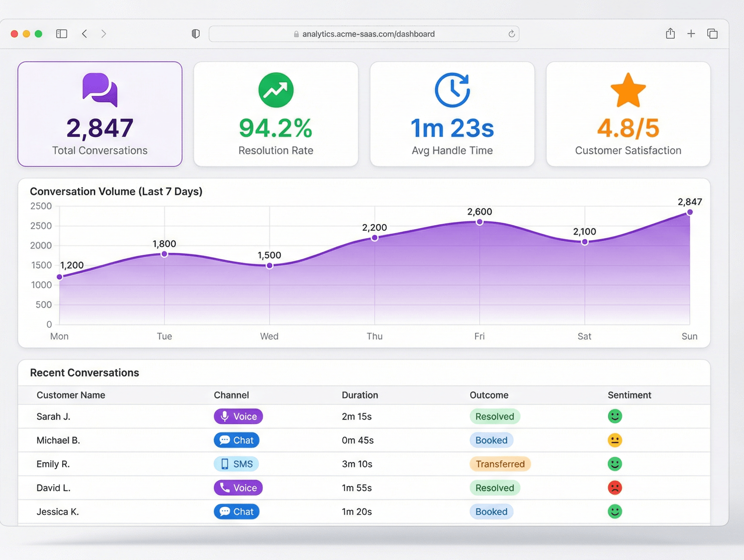Sort by the Duration column header

click(360, 395)
